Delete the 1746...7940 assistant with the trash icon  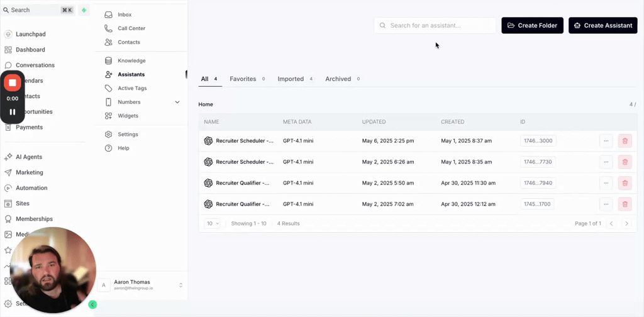point(625,183)
